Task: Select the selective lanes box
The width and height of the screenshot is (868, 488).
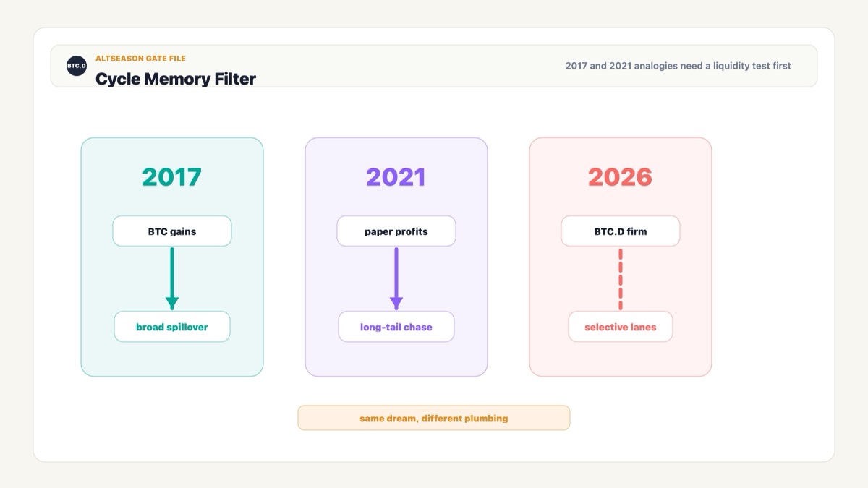Action: (x=621, y=327)
